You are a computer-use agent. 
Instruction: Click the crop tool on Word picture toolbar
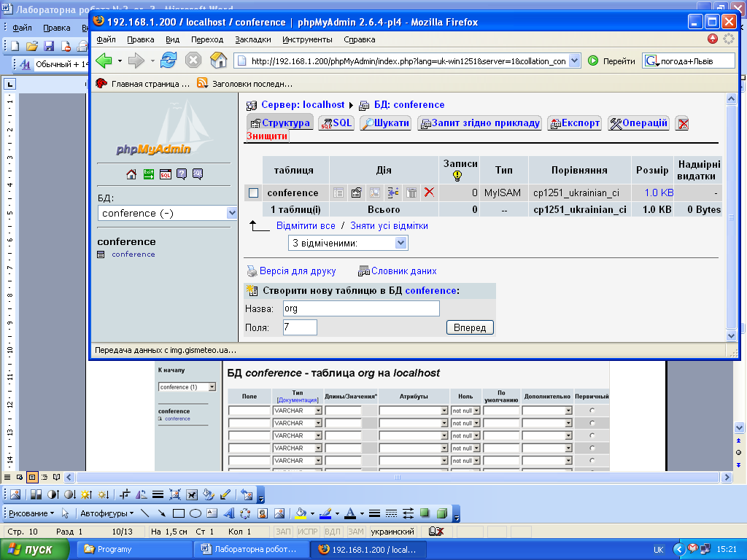tap(125, 494)
